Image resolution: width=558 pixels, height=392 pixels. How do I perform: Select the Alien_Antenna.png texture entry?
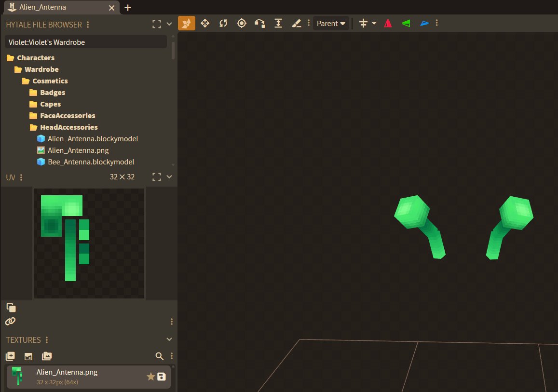pyautogui.click(x=89, y=377)
